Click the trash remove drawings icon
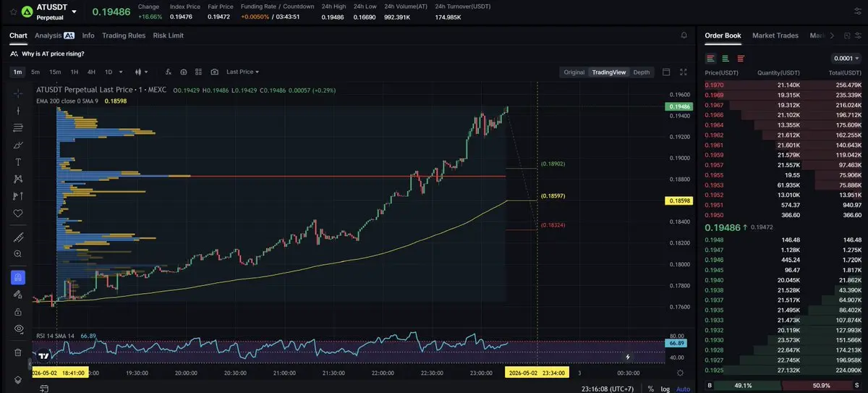868x393 pixels. [17, 352]
